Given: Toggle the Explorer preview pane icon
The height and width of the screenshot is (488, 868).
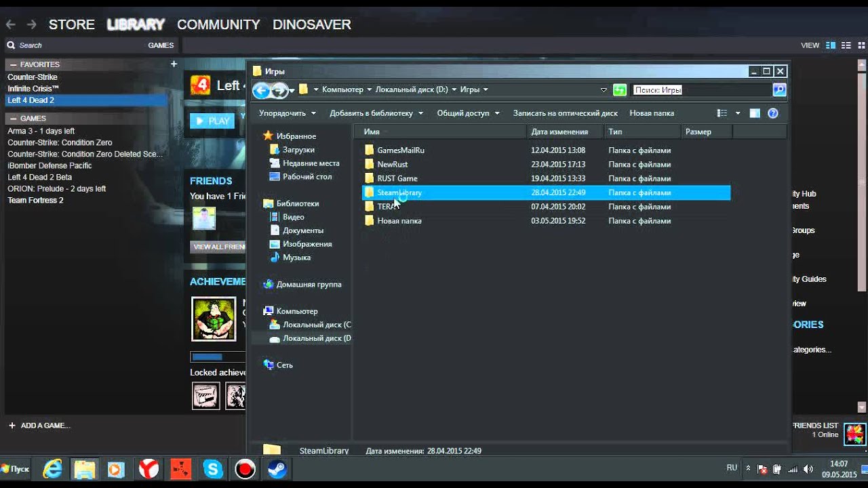Looking at the screenshot, I should point(755,113).
